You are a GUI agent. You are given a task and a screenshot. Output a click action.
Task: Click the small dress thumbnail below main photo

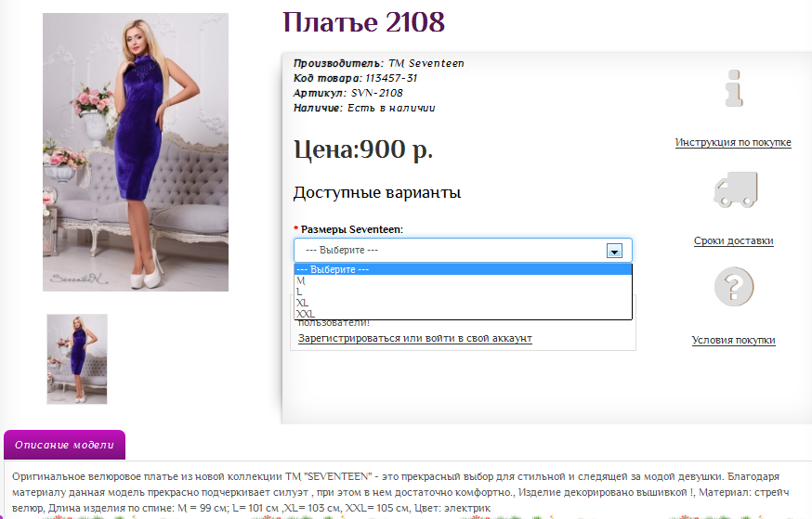tap(77, 359)
